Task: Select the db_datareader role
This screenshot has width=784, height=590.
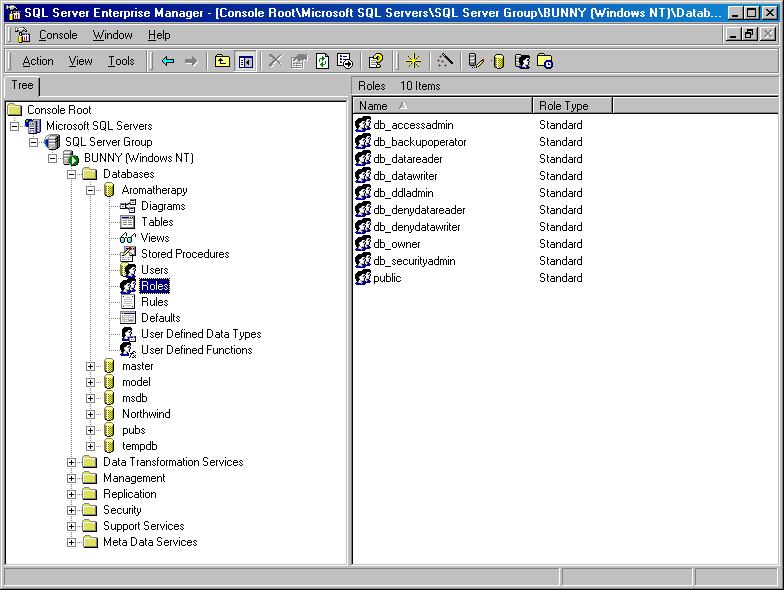Action: coord(408,159)
